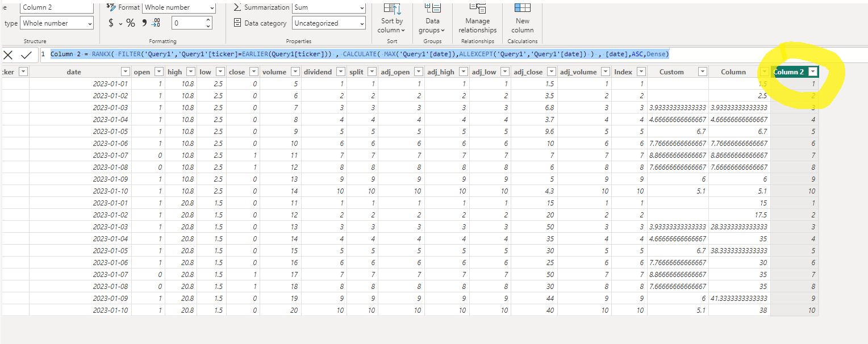Click the adj_close cell showing 40
The height and width of the screenshot is (344, 868).
pyautogui.click(x=533, y=310)
